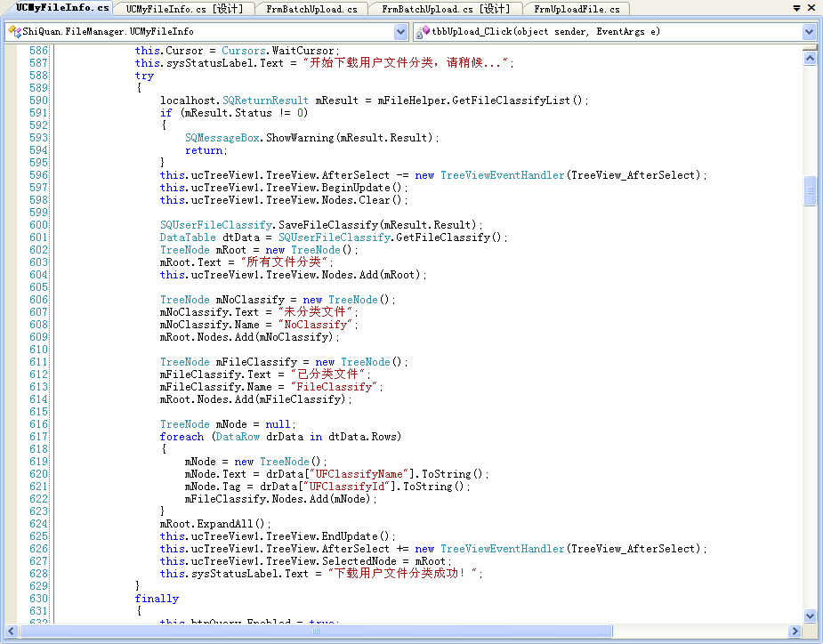Expand the ShiQuan.FileManager.UCMyFileInfo class dropdown
This screenshot has height=644, width=823.
point(400,32)
